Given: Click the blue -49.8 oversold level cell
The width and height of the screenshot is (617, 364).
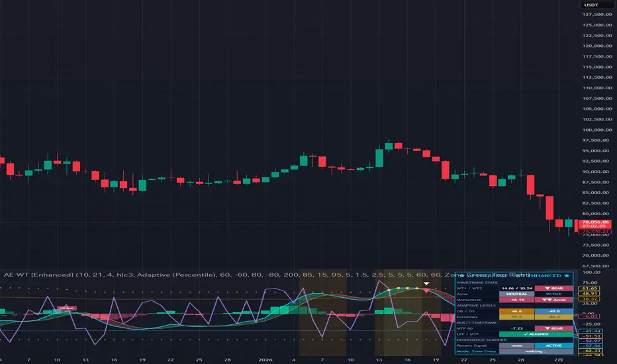Looking at the screenshot, I should coord(553,311).
